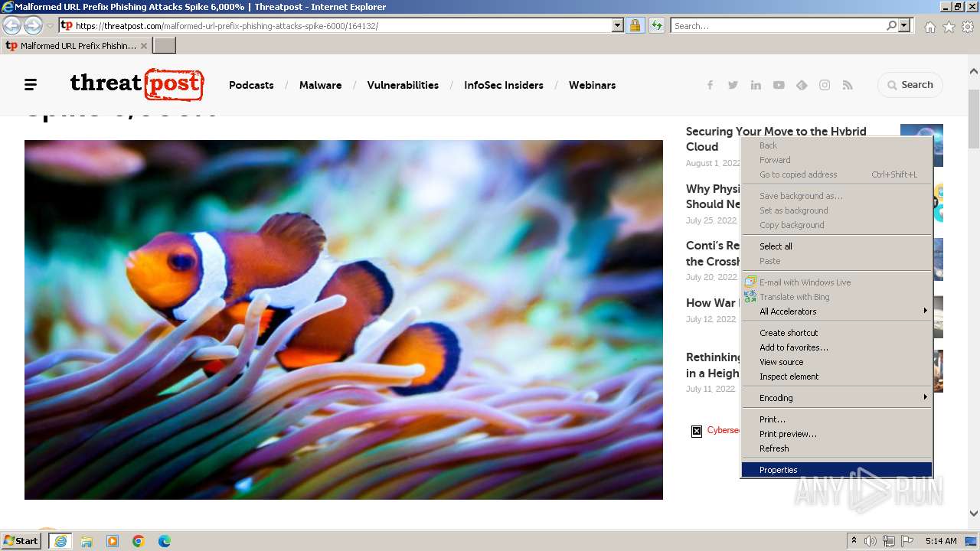Image resolution: width=980 pixels, height=551 pixels.
Task: Expand the search provider dropdown arrow
Action: (904, 25)
